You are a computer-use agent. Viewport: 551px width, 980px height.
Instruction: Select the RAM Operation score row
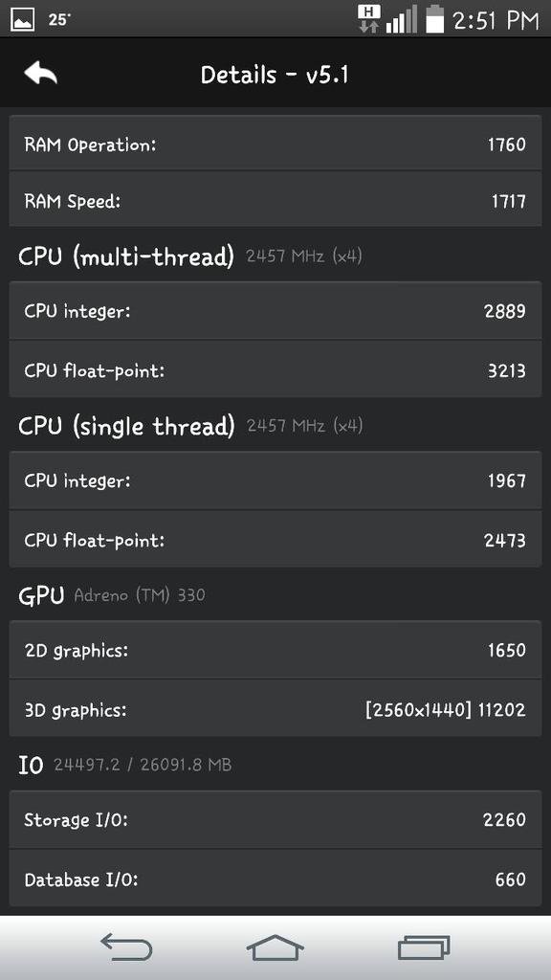pyautogui.click(x=275, y=145)
